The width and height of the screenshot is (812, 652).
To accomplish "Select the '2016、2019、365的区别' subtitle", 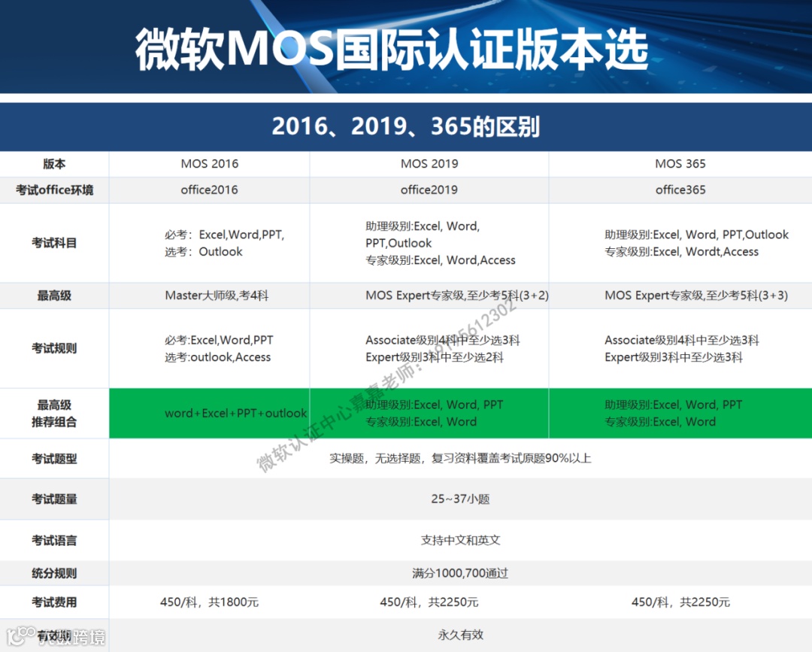I will pos(405,126).
